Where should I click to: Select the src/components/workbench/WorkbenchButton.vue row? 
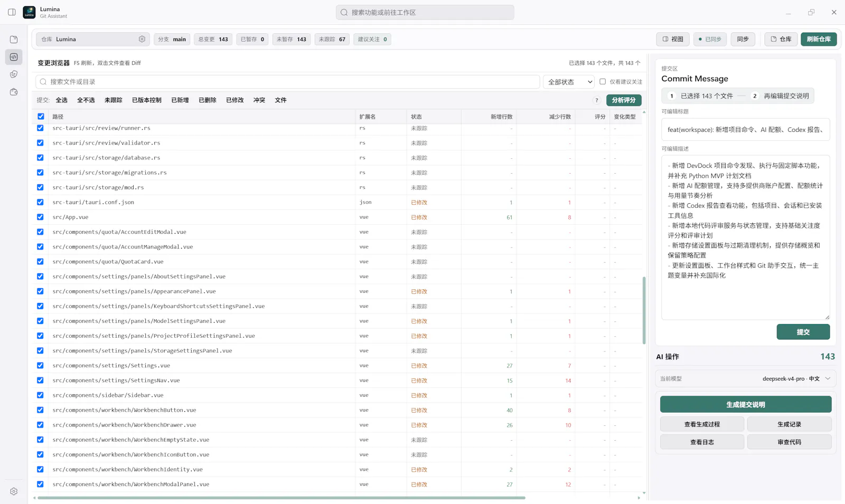pyautogui.click(x=338, y=410)
